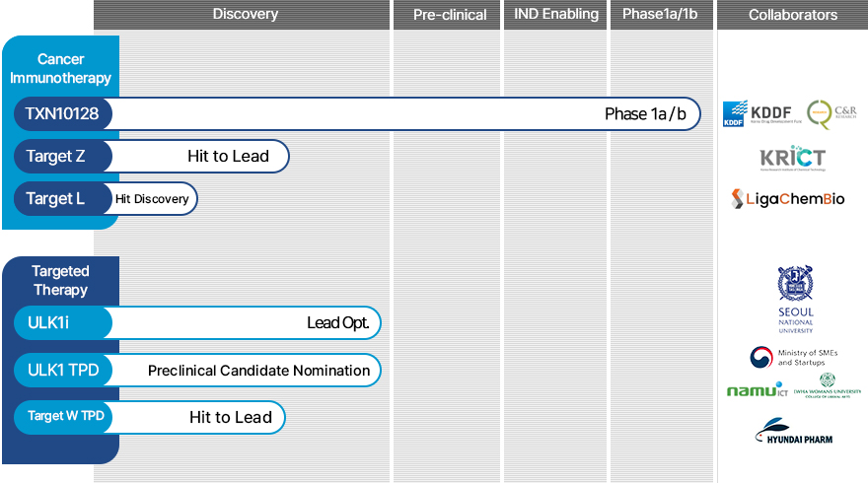868x483 pixels.
Task: Click the TXN10128 pipeline label
Action: pyautogui.click(x=62, y=114)
